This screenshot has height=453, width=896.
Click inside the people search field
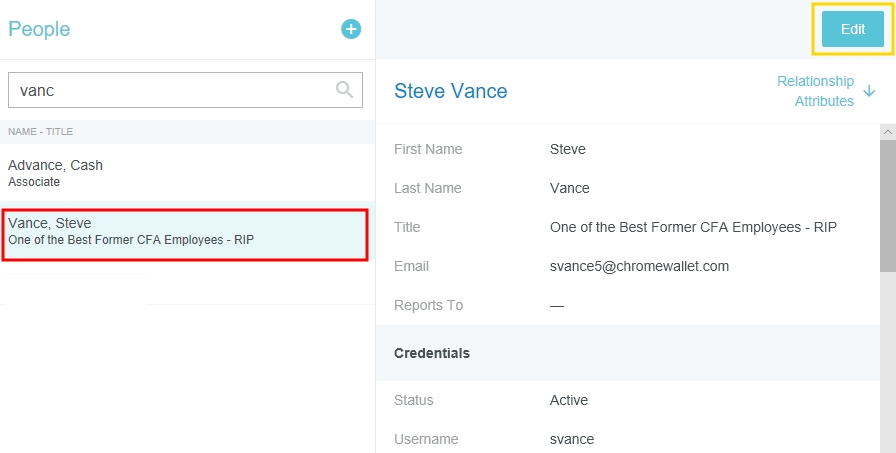pyautogui.click(x=170, y=90)
